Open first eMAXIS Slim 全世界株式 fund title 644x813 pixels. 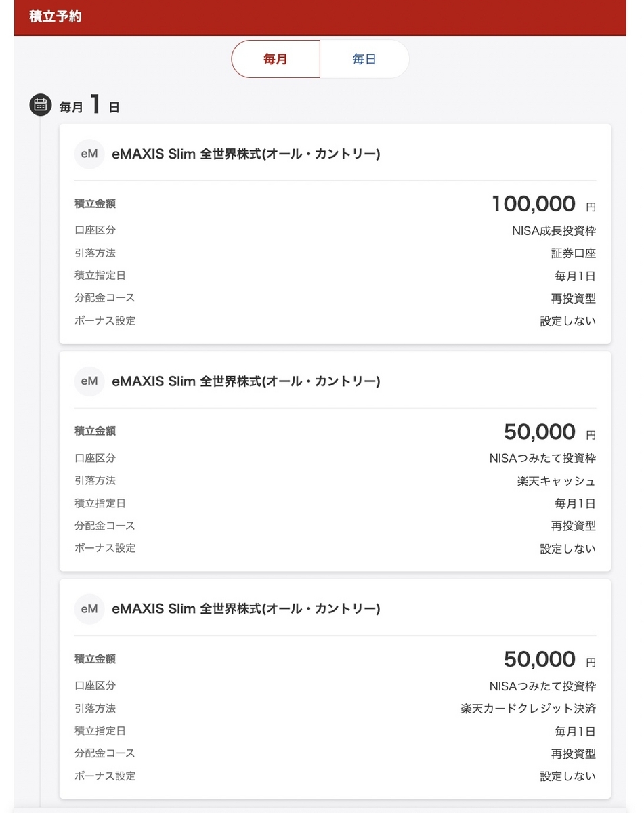246,154
